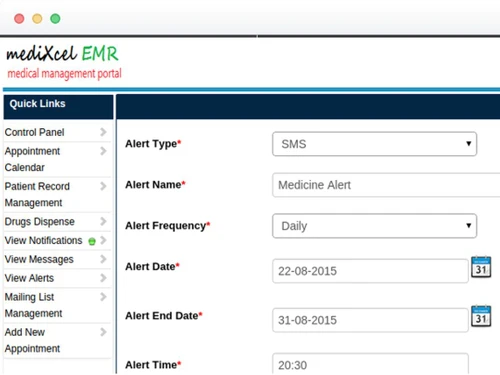The width and height of the screenshot is (500, 375).
Task: Open calendar picker for Alert End Date
Action: pos(481,316)
